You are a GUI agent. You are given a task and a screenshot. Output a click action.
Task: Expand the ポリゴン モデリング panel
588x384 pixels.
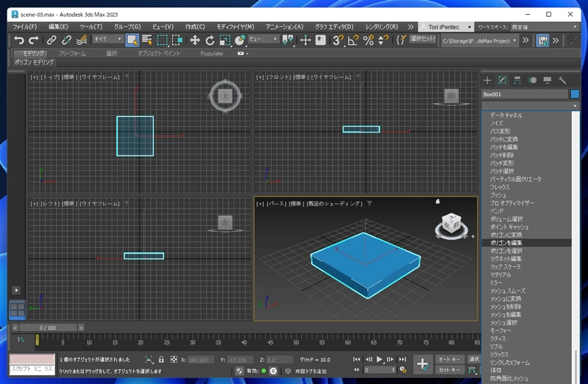[x=34, y=62]
